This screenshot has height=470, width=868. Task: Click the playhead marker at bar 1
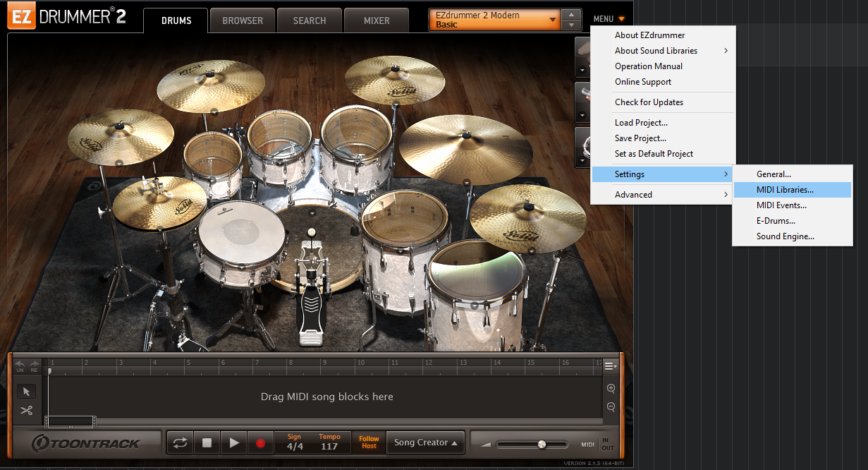click(49, 370)
